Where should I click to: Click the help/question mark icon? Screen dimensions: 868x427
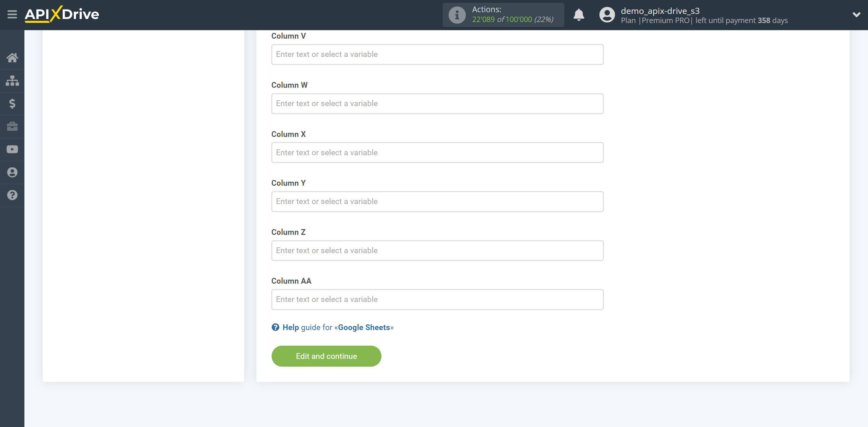coord(12,196)
